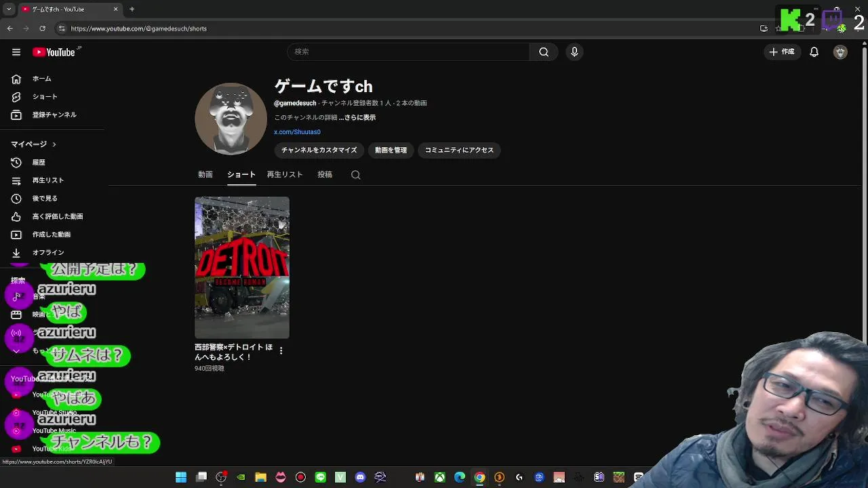Activate voice search microphone icon
This screenshot has width=868, height=488.
pyautogui.click(x=574, y=52)
